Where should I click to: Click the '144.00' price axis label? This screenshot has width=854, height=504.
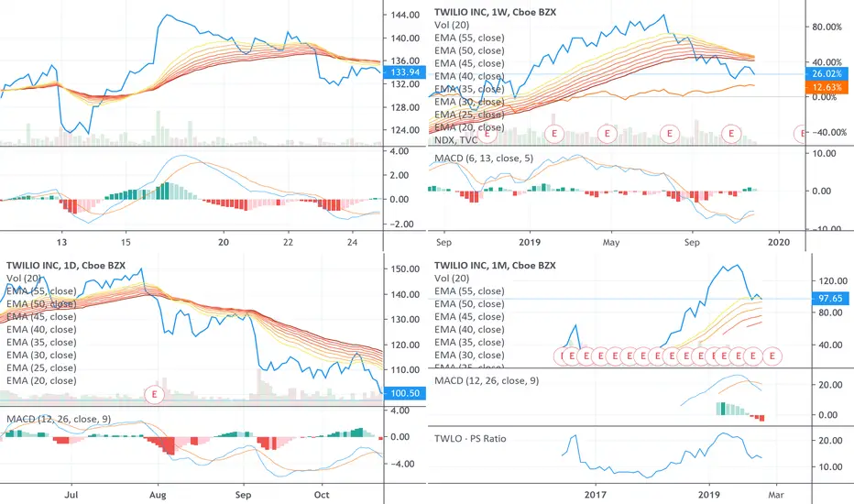click(x=405, y=16)
